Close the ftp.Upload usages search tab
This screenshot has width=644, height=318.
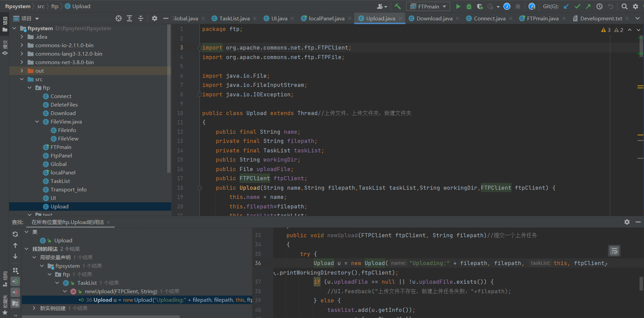coord(108,222)
